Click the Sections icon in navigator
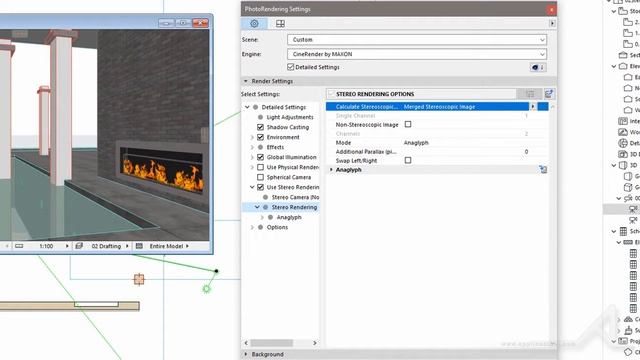 point(623,55)
